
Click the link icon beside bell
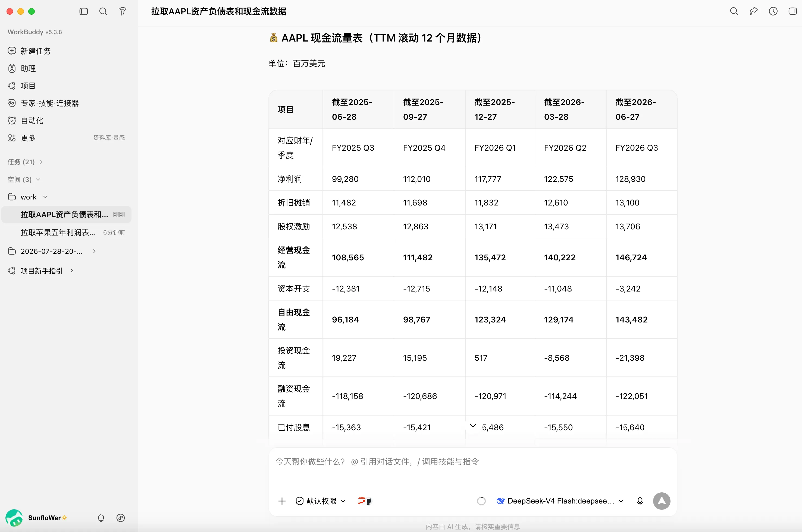(x=121, y=518)
